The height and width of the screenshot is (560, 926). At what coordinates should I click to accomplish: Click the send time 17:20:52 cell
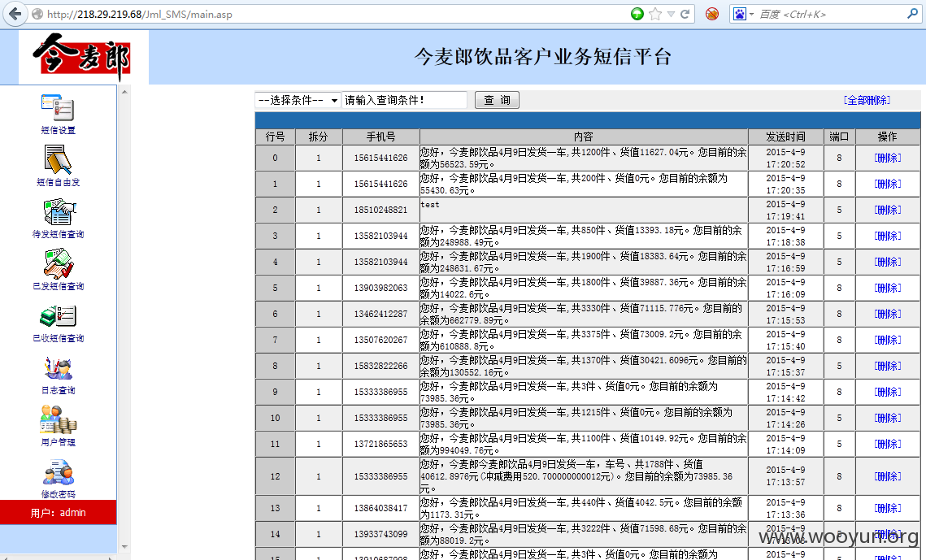pyautogui.click(x=785, y=158)
